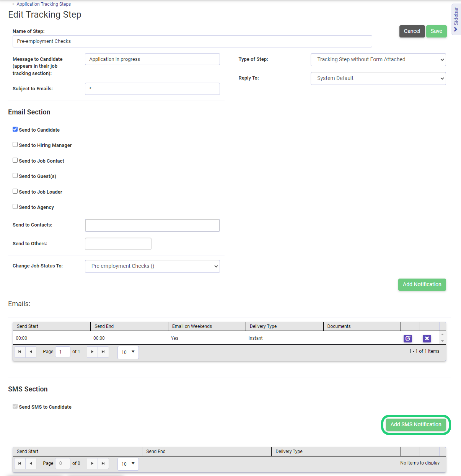The image size is (461, 476).
Task: Click the Subject to Emails field
Action: point(152,89)
